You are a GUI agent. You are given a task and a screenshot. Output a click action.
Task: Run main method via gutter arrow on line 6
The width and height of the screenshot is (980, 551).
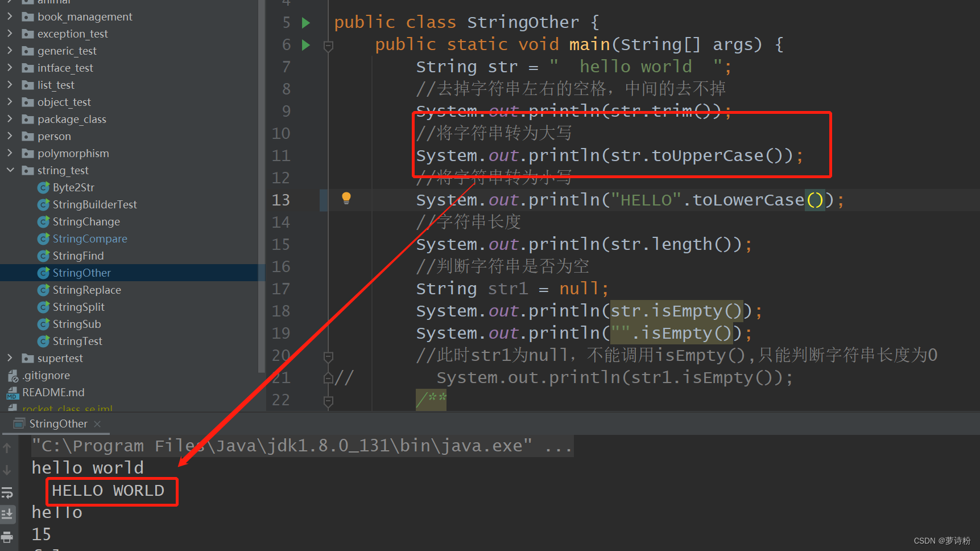pos(306,45)
